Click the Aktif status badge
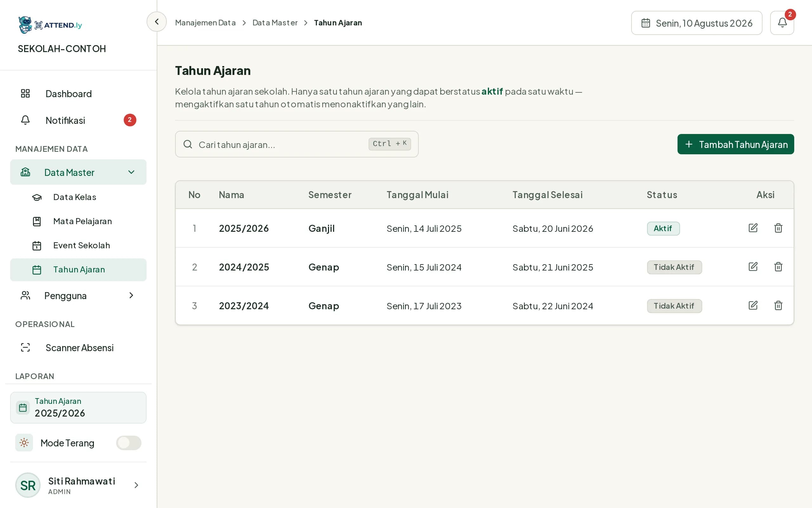This screenshot has height=508, width=812. click(x=663, y=229)
